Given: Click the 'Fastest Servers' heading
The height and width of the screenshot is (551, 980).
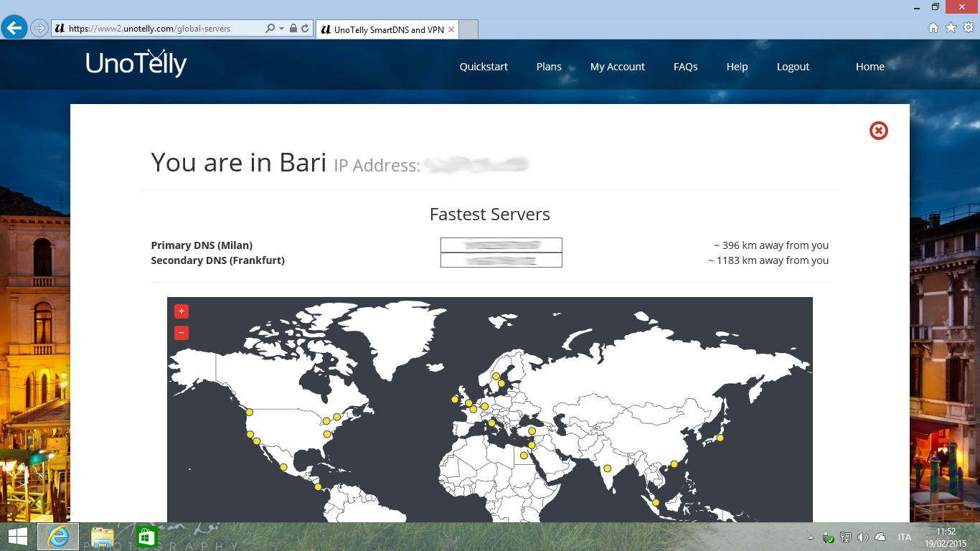Looking at the screenshot, I should pyautogui.click(x=490, y=215).
